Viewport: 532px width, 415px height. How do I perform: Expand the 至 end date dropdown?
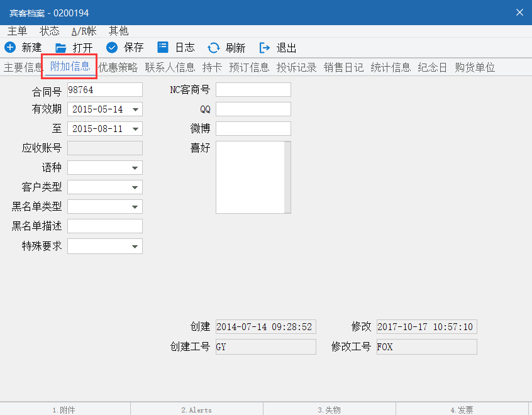(135, 129)
